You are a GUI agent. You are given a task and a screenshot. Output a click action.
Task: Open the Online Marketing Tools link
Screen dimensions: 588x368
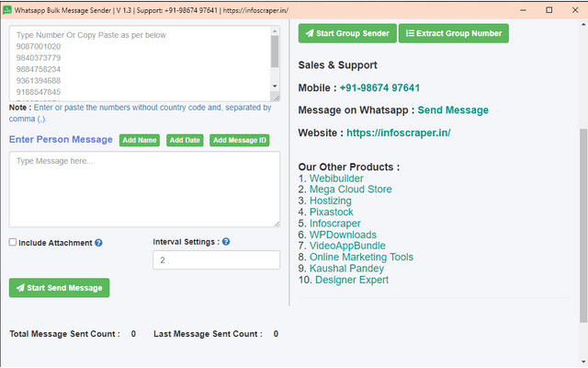(361, 258)
